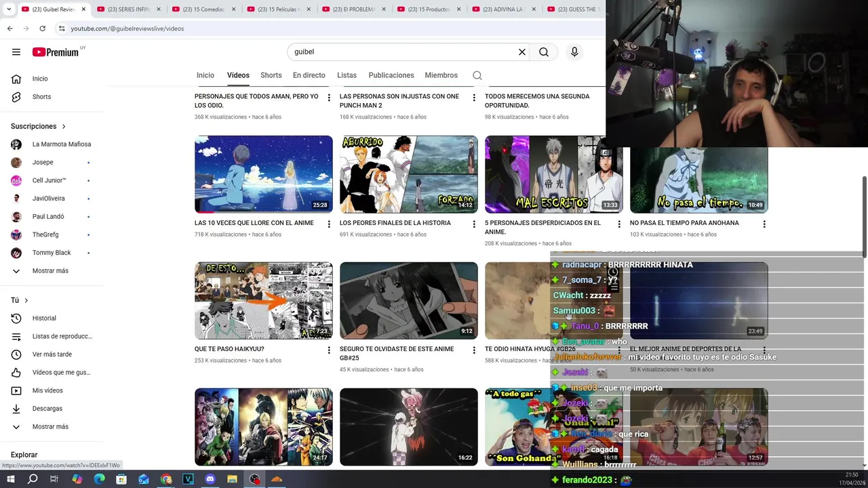
Task: Switch to the 15 Comedias browser tab
Action: tap(203, 9)
